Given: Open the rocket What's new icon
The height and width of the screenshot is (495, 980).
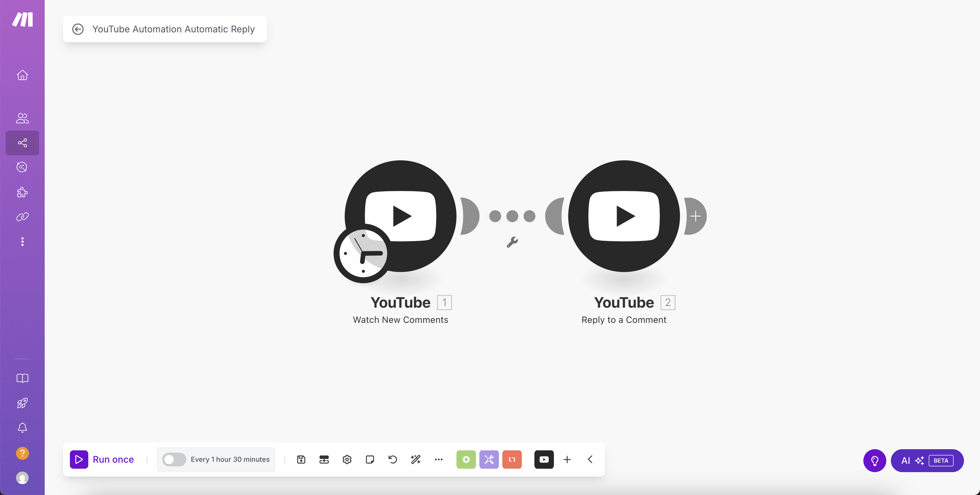Looking at the screenshot, I should tap(22, 403).
